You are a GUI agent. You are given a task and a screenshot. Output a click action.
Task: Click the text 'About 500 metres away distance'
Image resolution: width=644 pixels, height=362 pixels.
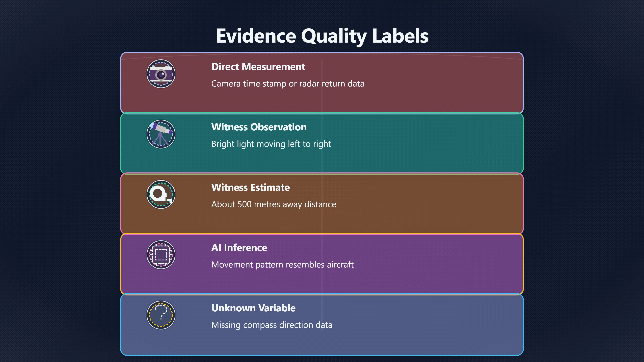[274, 204]
